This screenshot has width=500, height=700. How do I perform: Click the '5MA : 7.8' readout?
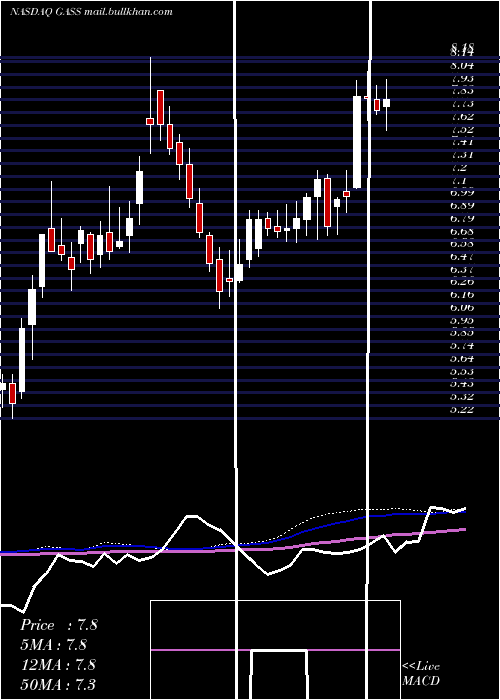[53, 645]
